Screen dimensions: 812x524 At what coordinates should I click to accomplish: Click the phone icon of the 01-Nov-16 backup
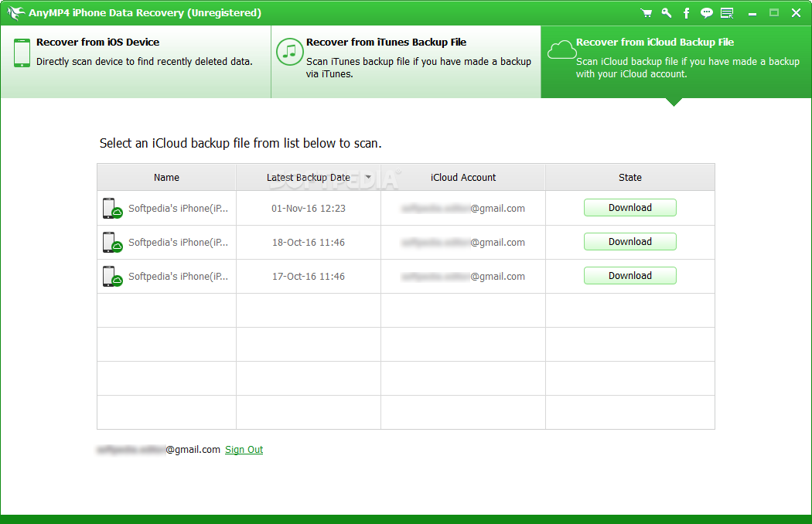112,208
